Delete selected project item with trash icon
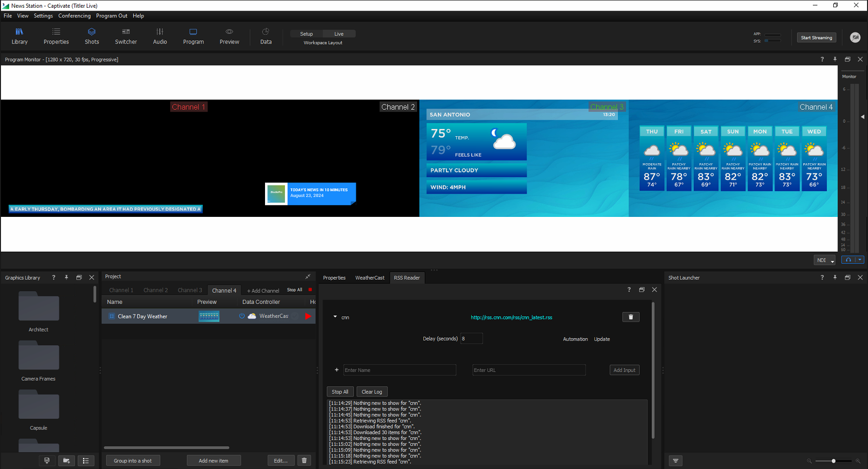Screen dimensions: 868x469 (x=304, y=461)
